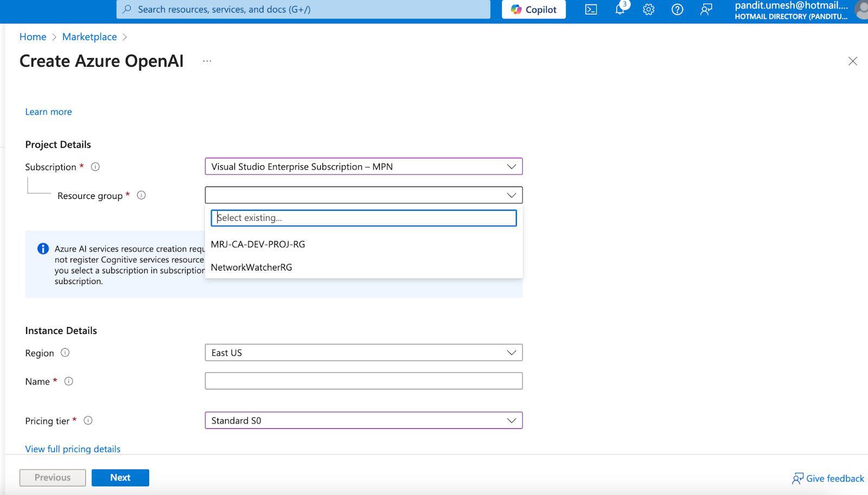Show the Subscription info tooltip icon

pos(95,167)
